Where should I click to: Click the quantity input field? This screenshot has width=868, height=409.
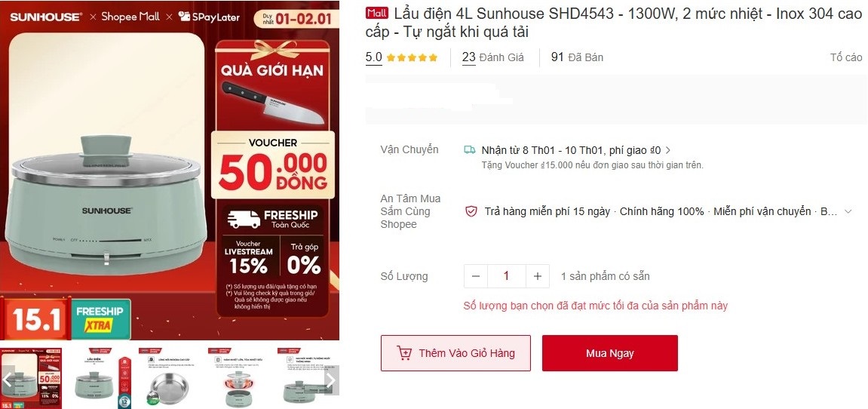tap(506, 276)
